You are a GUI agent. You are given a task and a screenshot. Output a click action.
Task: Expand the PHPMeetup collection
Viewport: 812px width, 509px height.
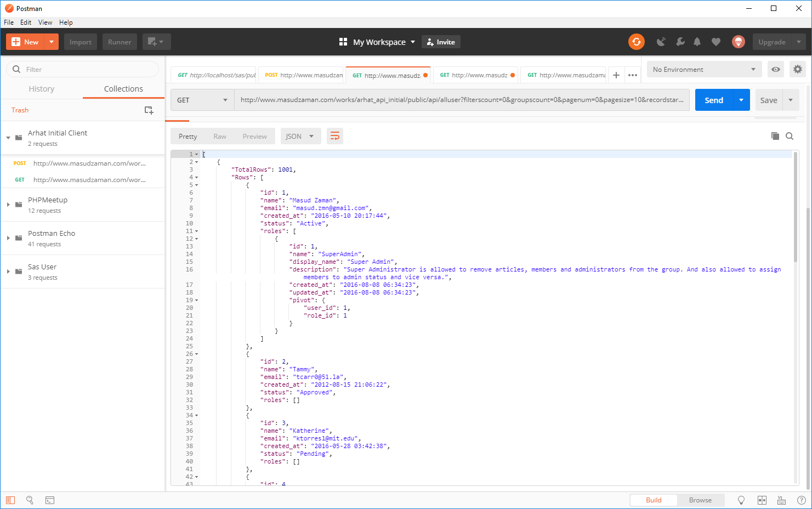pos(8,205)
